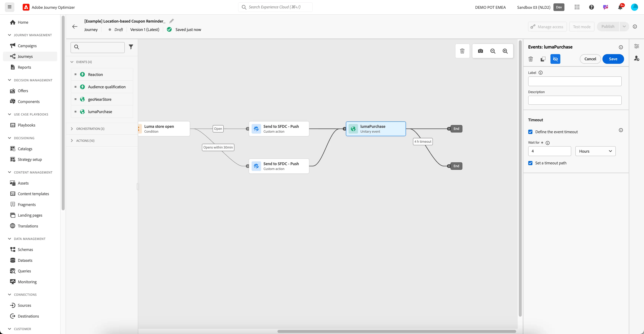
Task: Open Reports in the sidebar
Action: pyautogui.click(x=30, y=67)
